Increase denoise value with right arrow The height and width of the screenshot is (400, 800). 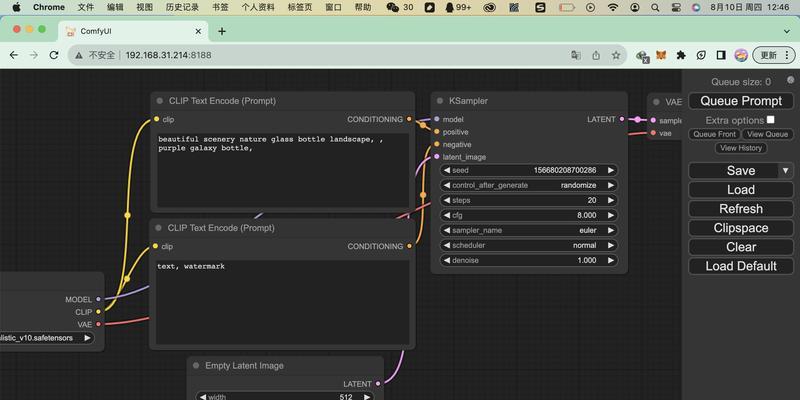[610, 260]
